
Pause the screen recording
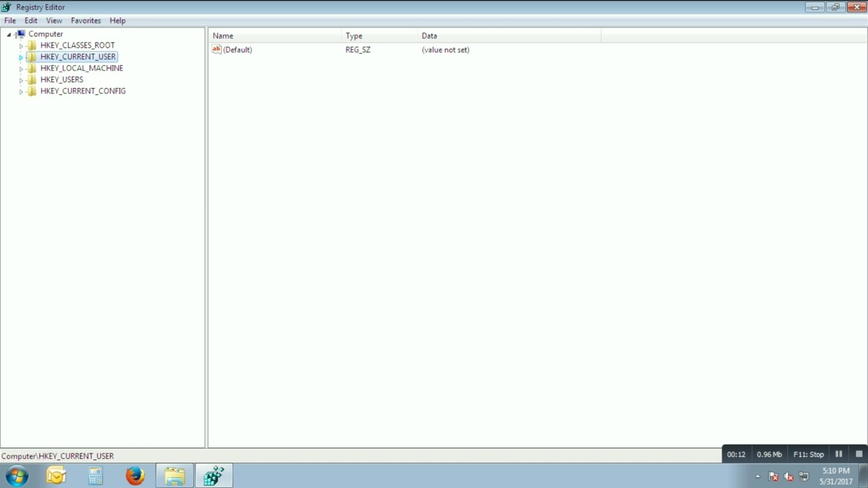pyautogui.click(x=839, y=454)
